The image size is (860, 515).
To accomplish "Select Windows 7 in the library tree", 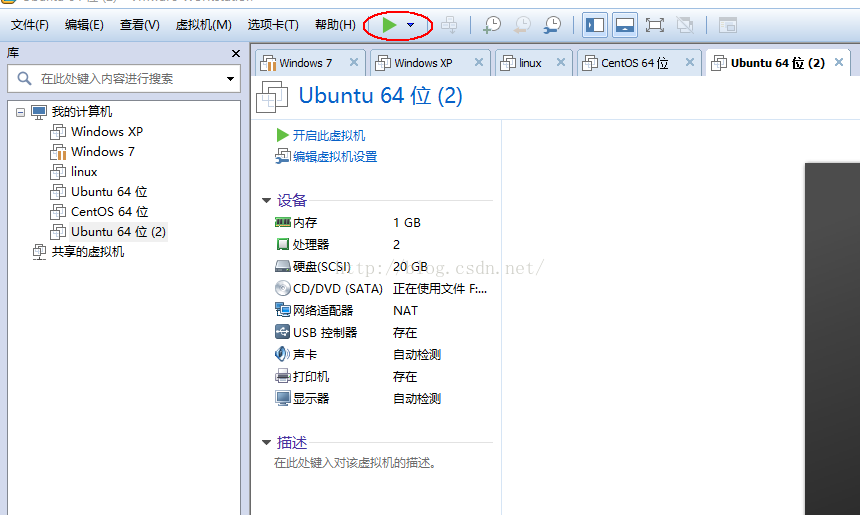I will (103, 151).
